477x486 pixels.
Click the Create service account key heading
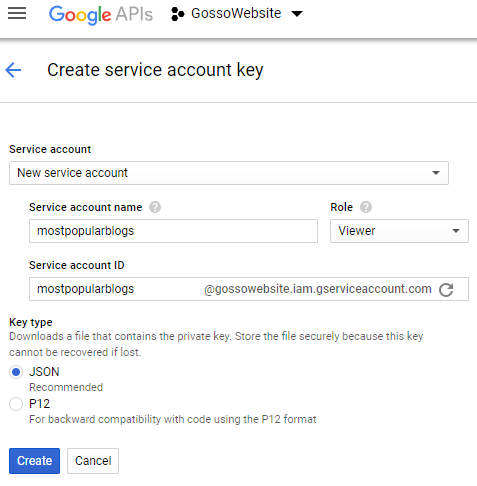point(155,70)
